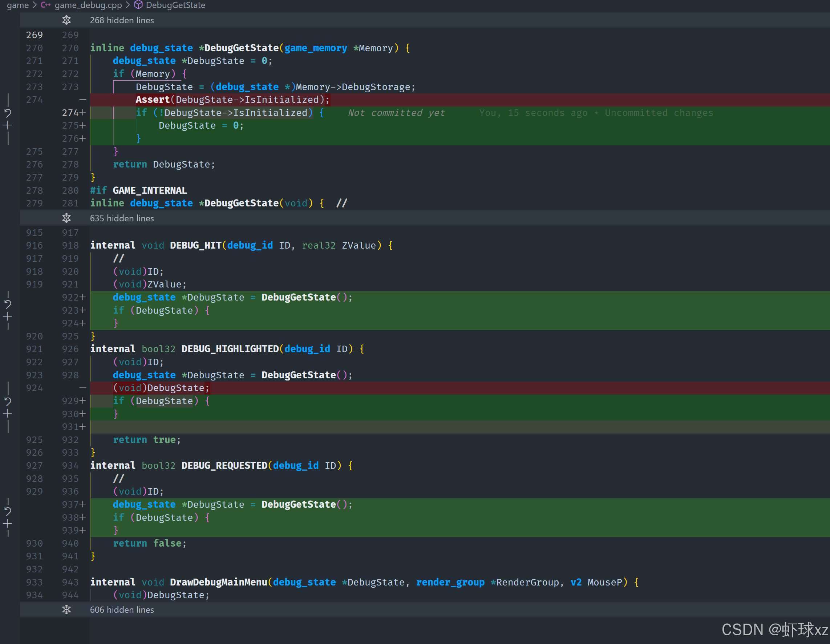The height and width of the screenshot is (644, 830).
Task: Place cursor on DrawDebugMainMenu function name
Action: click(x=218, y=582)
